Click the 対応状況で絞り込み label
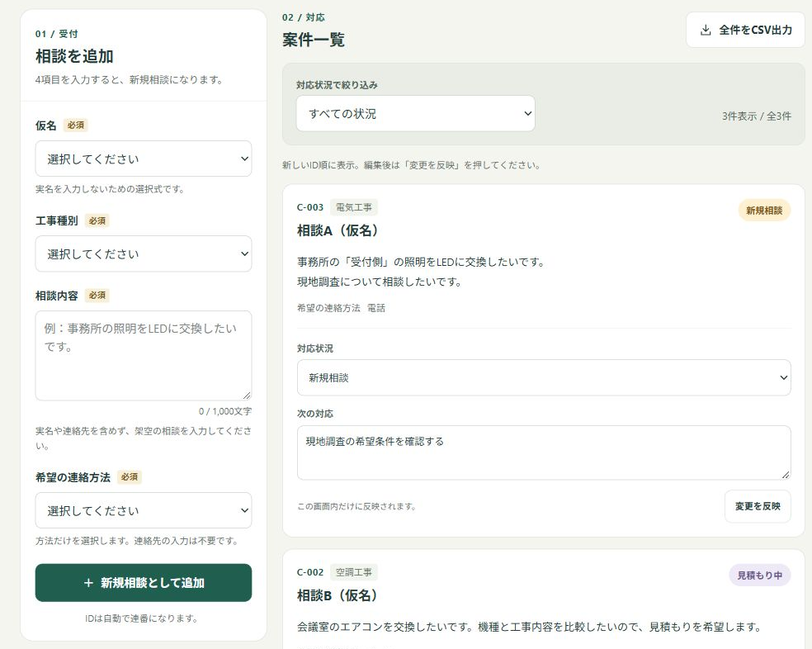 pos(337,85)
